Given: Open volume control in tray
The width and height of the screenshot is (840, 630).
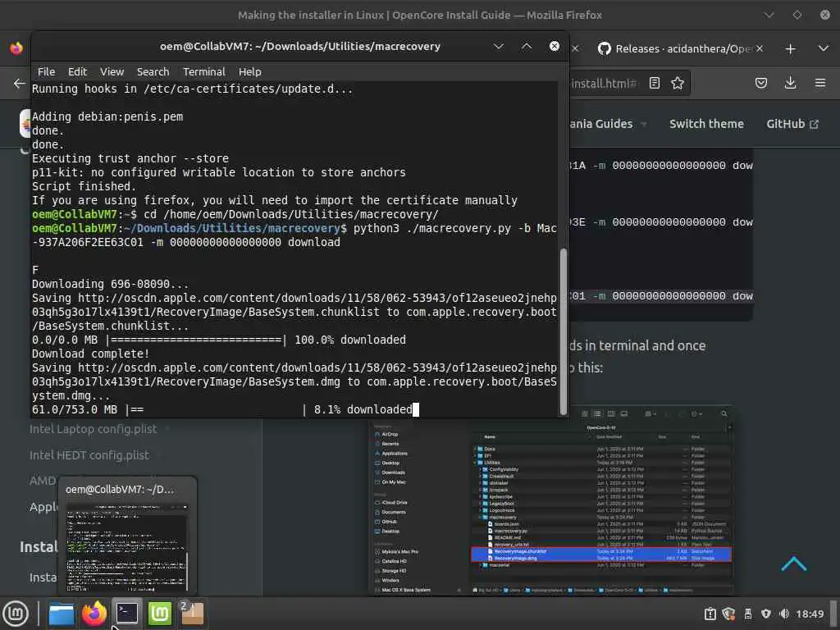Looking at the screenshot, I should [784, 614].
